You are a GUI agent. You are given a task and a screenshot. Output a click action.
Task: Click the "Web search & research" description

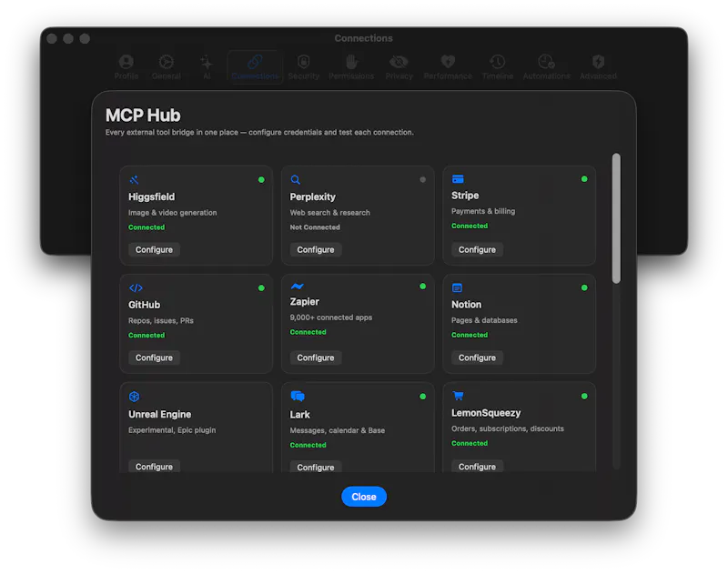coord(329,213)
